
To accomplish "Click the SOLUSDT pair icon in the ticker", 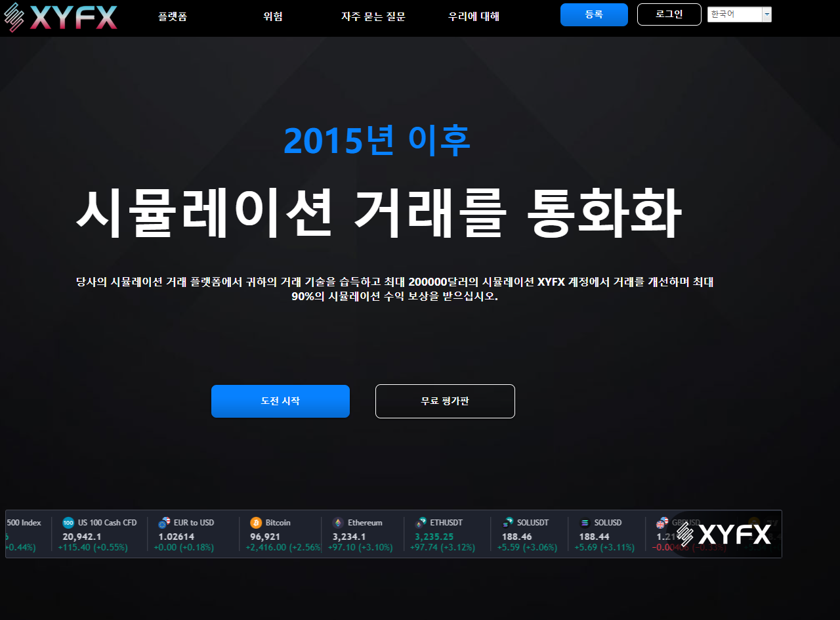I will tap(508, 523).
